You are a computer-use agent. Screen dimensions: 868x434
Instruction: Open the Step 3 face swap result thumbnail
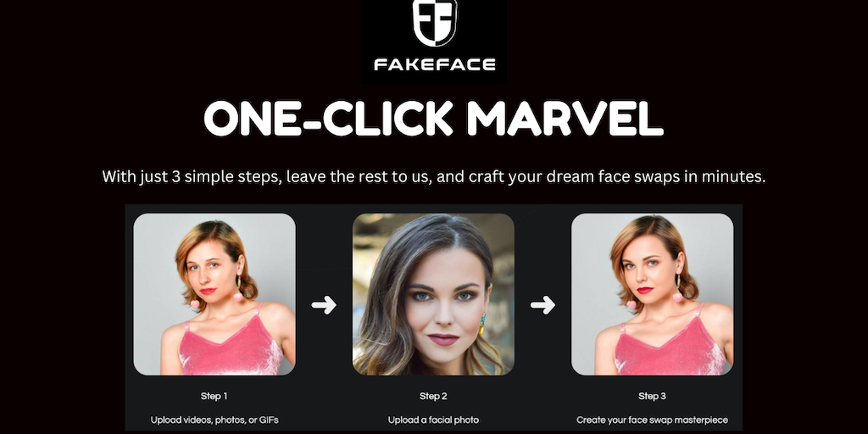tap(652, 294)
